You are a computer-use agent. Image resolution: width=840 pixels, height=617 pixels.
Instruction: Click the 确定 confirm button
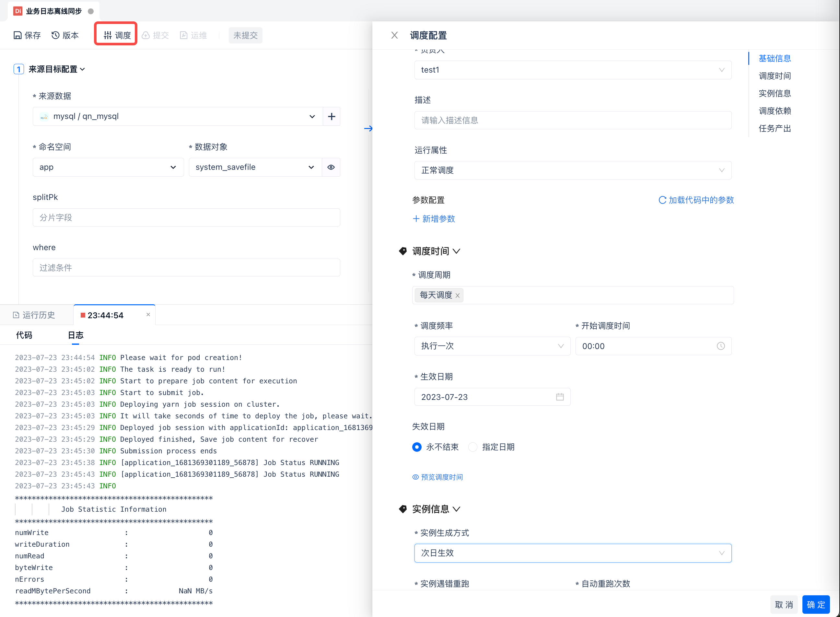pos(815,605)
